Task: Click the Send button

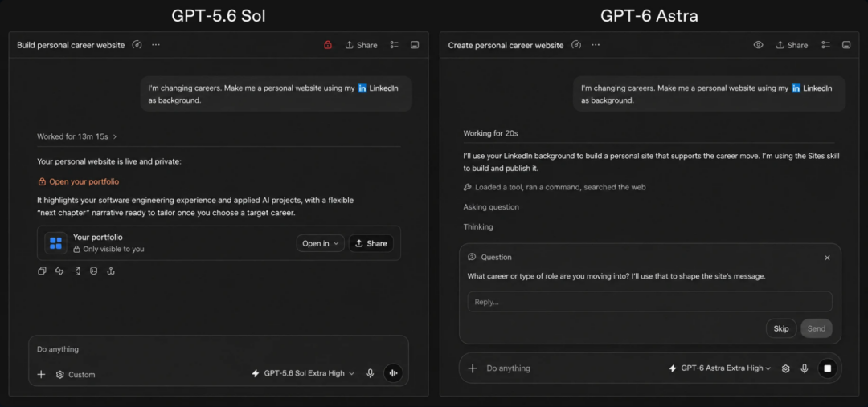Action: pyautogui.click(x=817, y=328)
